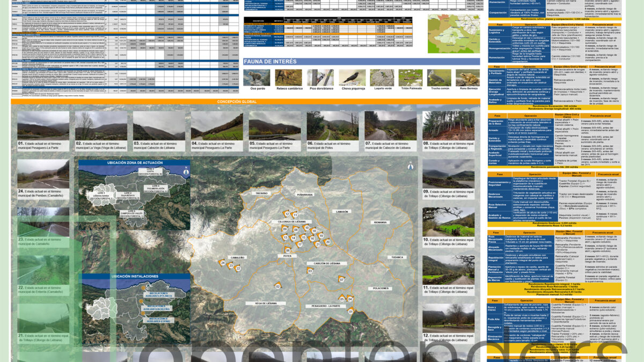Open the Rana Bermeja fauna photo
Image resolution: width=644 pixels, height=362 pixels.
pos(466,77)
